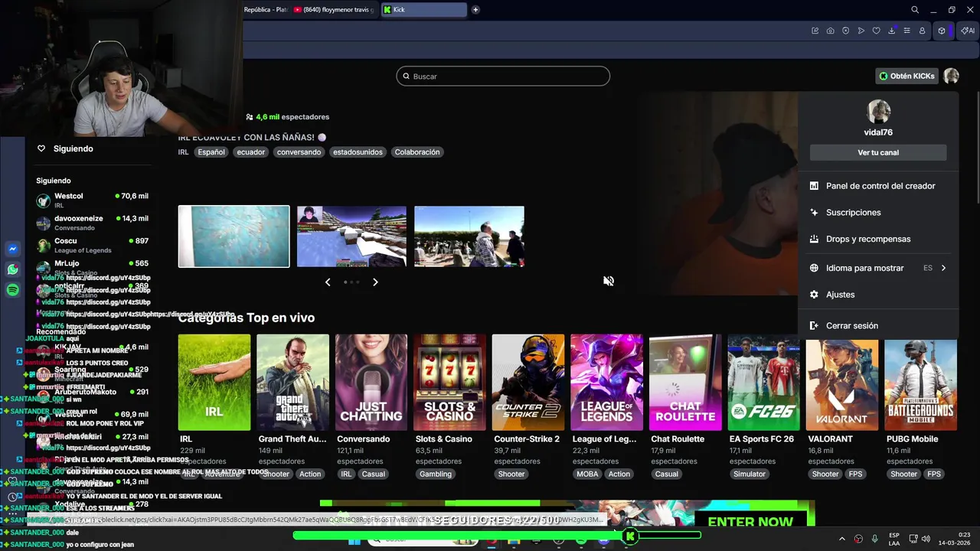
Task: Open the browser tab search magnifier icon
Action: pos(915,10)
